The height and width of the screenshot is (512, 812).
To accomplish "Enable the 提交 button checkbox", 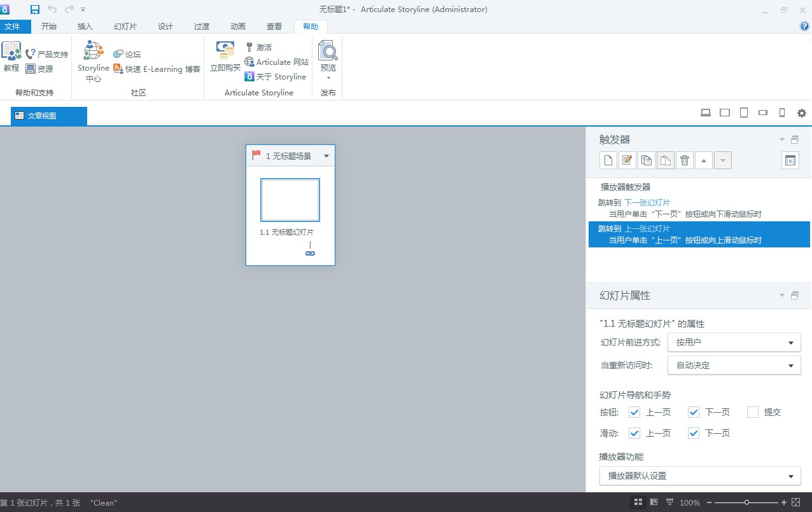I will click(x=753, y=412).
